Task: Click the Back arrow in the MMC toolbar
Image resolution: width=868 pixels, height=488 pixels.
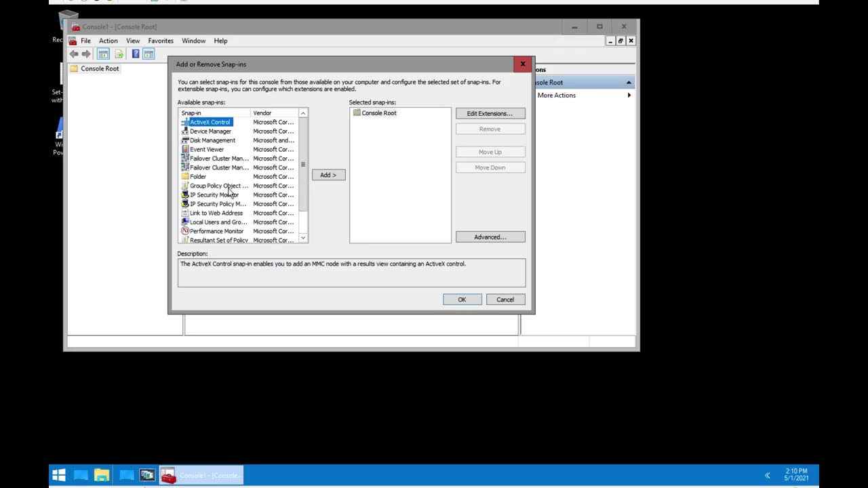Action: pyautogui.click(x=73, y=54)
